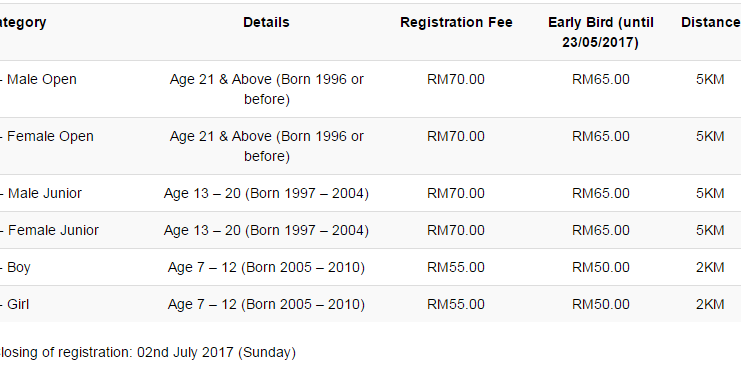The width and height of the screenshot is (741, 369).
Task: Click RM50.00 early bird in Boy row
Action: coord(601,267)
